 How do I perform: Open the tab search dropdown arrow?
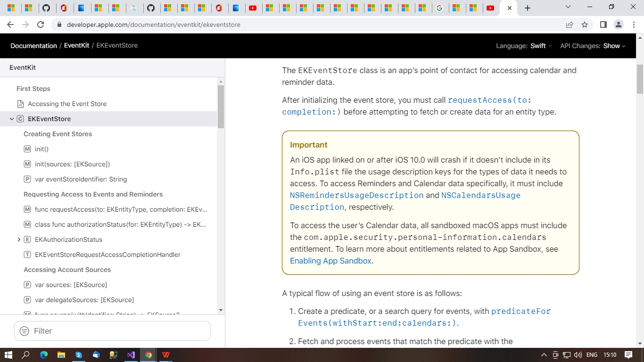(568, 7)
